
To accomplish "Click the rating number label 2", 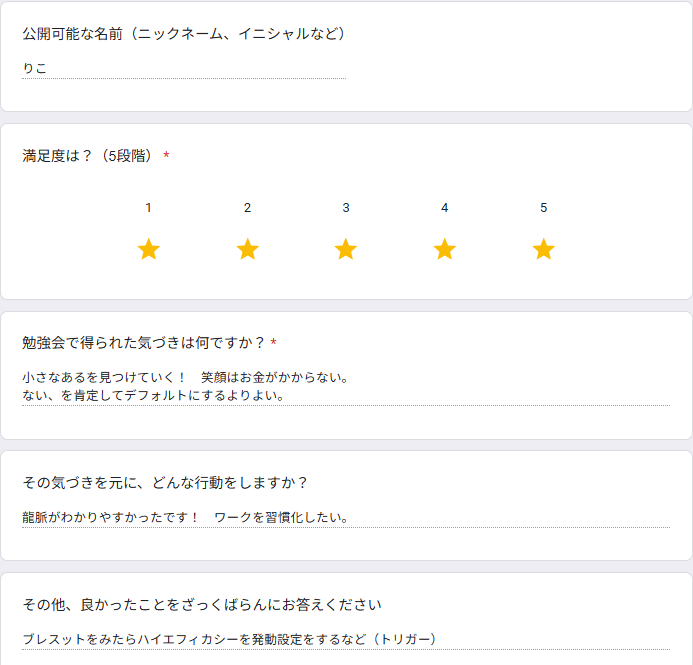I will click(248, 208).
